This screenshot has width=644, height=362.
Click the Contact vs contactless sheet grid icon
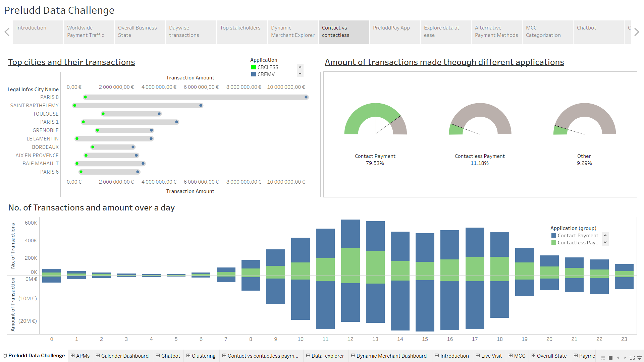click(x=224, y=356)
